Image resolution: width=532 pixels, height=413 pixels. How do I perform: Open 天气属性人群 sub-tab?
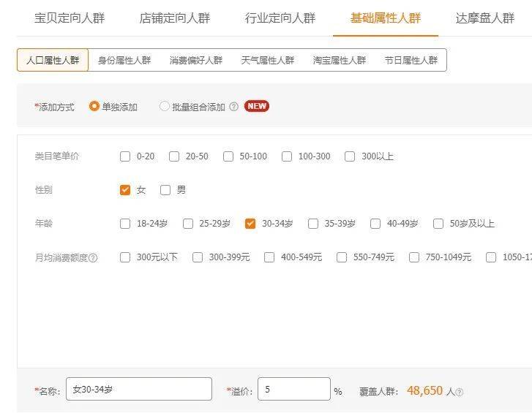(267, 61)
